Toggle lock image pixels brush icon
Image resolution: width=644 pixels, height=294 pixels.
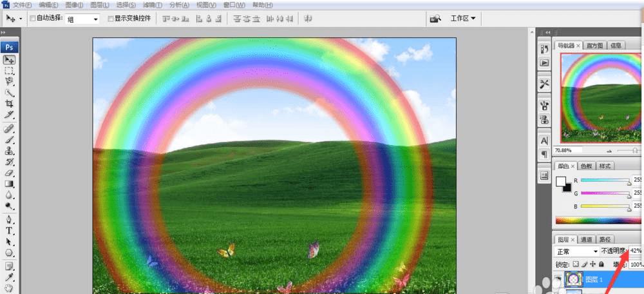[585, 264]
